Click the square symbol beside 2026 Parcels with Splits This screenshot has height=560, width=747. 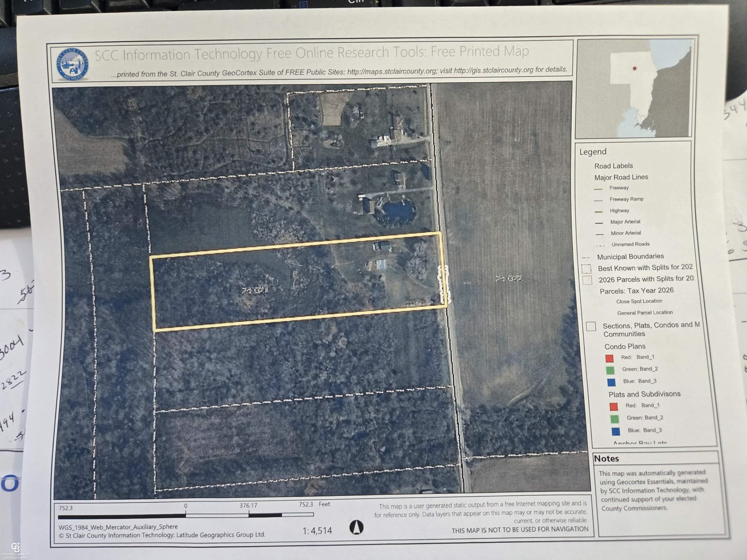click(587, 280)
